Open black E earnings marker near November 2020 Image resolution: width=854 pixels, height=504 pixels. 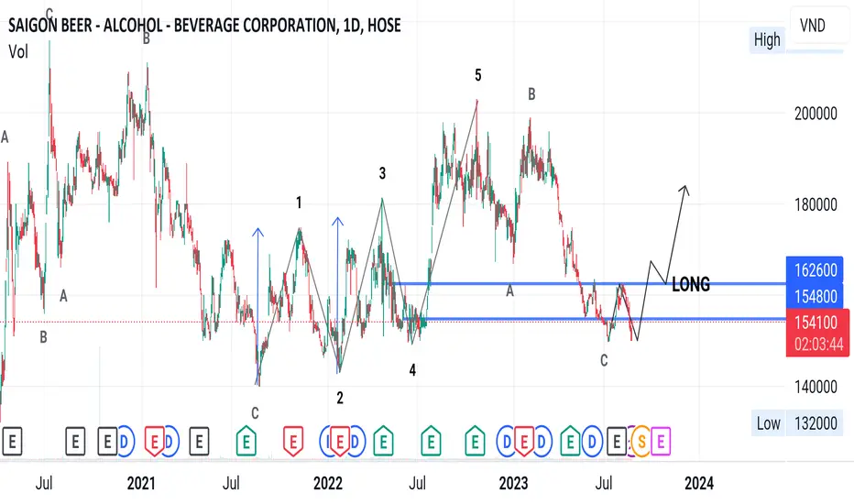click(x=106, y=441)
